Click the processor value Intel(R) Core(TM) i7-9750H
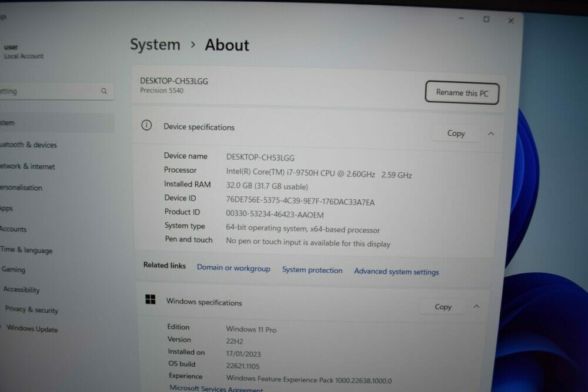 [319, 173]
